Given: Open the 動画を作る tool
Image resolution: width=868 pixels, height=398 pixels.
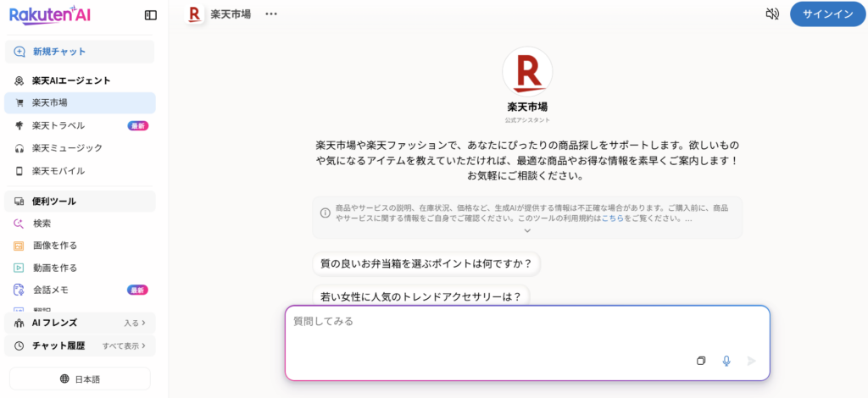Looking at the screenshot, I should click(54, 268).
